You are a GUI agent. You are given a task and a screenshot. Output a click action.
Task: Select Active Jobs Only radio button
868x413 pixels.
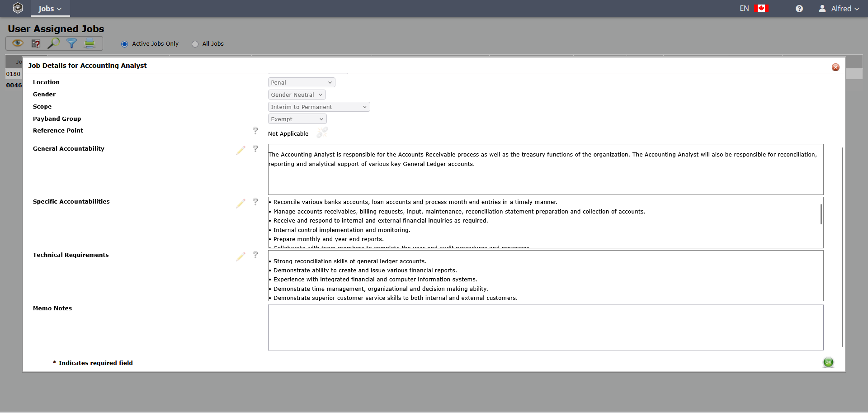(125, 44)
